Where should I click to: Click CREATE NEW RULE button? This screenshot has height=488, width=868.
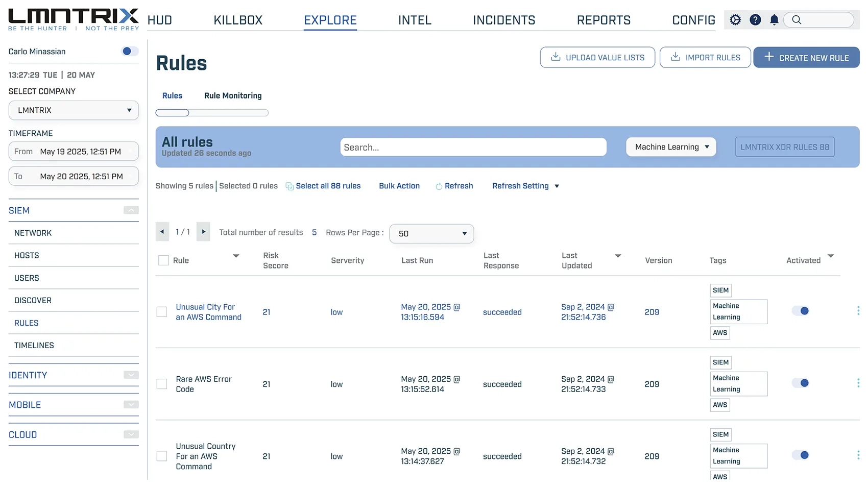click(x=807, y=57)
